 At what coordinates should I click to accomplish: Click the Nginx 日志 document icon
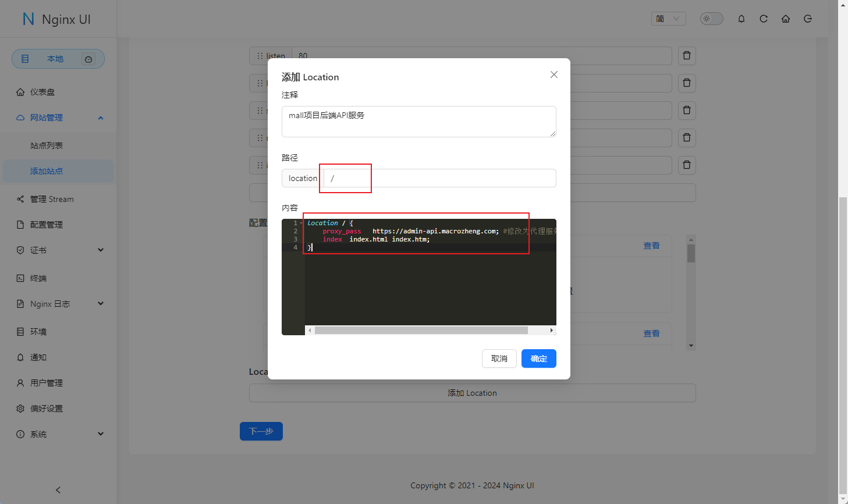[20, 304]
